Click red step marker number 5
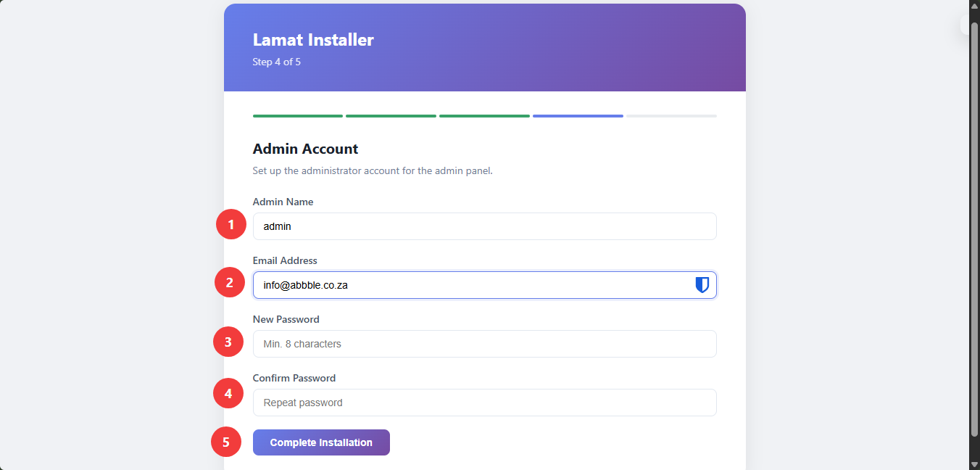This screenshot has width=980, height=470. point(226,442)
